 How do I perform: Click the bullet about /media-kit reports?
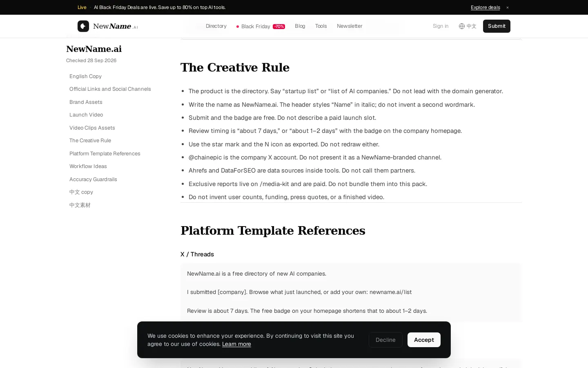click(308, 184)
